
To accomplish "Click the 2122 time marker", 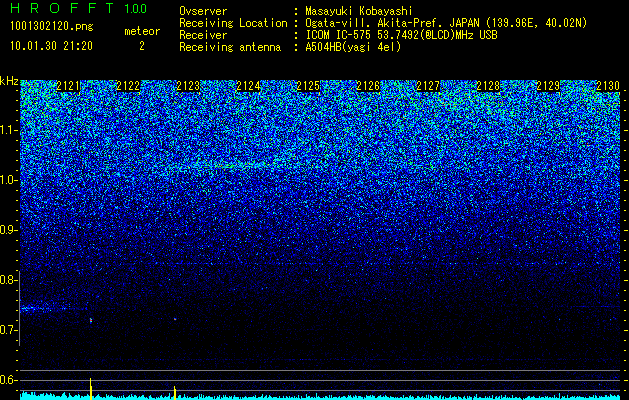I will click(128, 86).
